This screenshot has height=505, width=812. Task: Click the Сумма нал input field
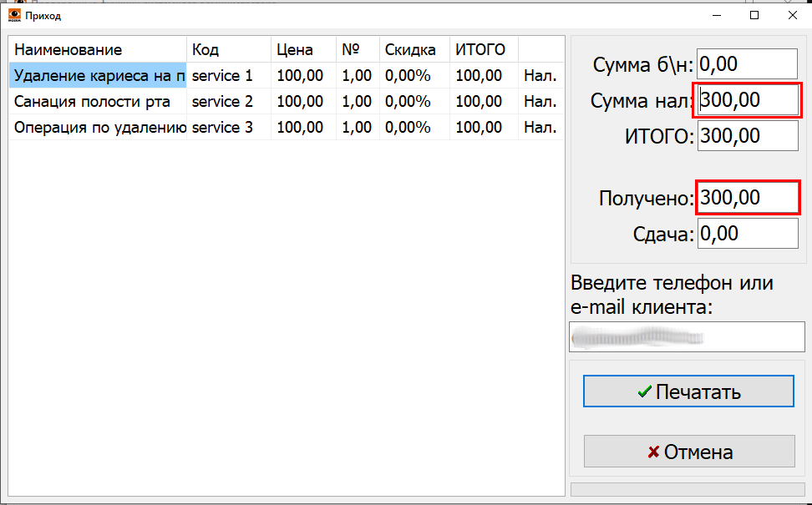pyautogui.click(x=748, y=101)
